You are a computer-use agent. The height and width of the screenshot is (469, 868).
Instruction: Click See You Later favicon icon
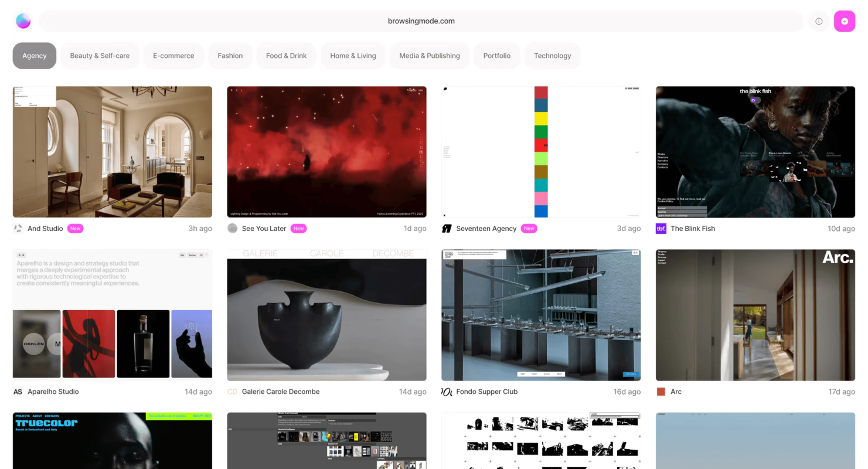(233, 229)
